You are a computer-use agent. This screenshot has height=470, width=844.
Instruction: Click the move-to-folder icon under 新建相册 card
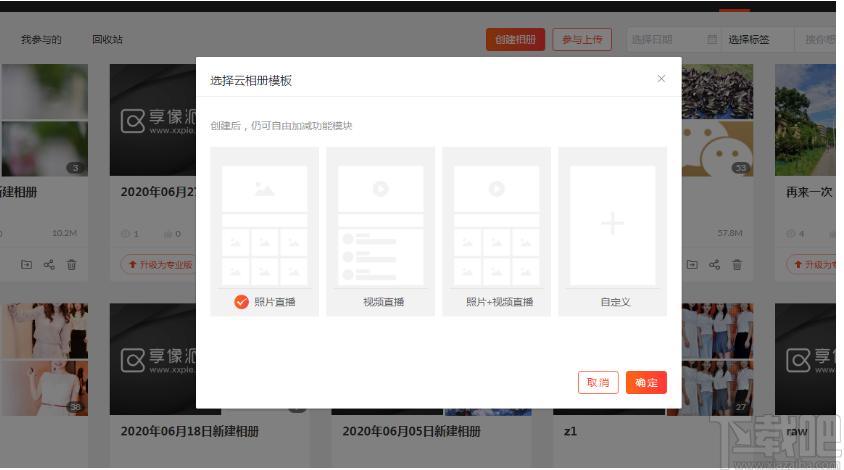pyautogui.click(x=26, y=264)
